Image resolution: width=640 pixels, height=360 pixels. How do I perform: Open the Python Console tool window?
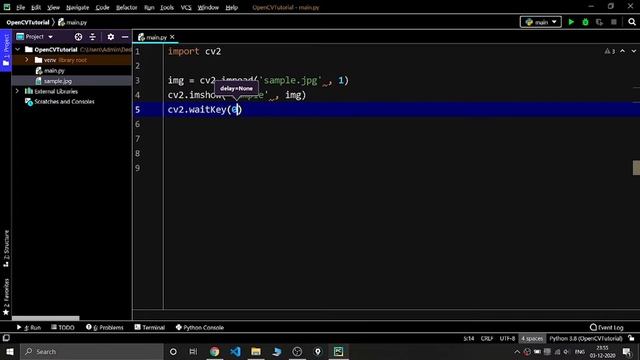click(x=200, y=327)
